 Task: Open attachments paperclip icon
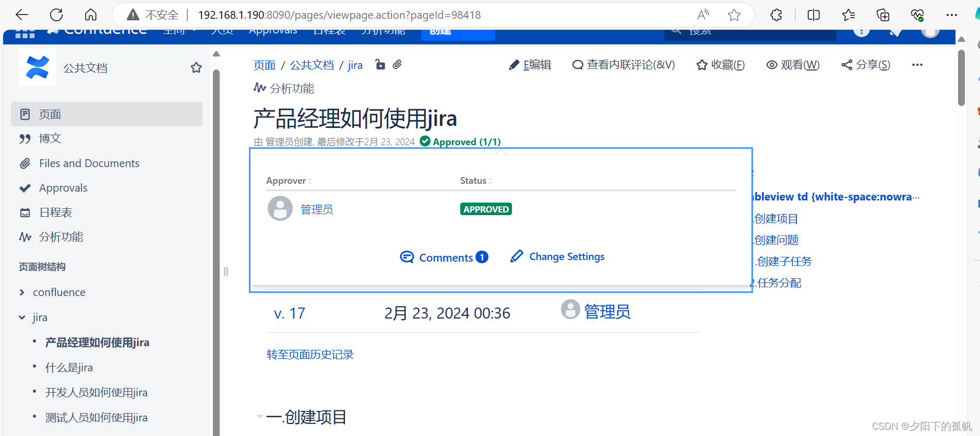tap(398, 65)
